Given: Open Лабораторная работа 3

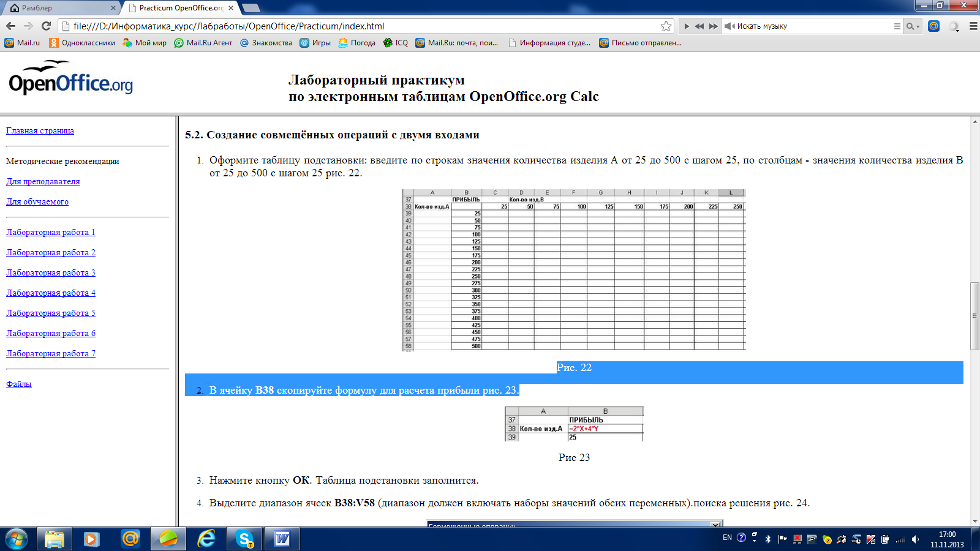Looking at the screenshot, I should 51,272.
